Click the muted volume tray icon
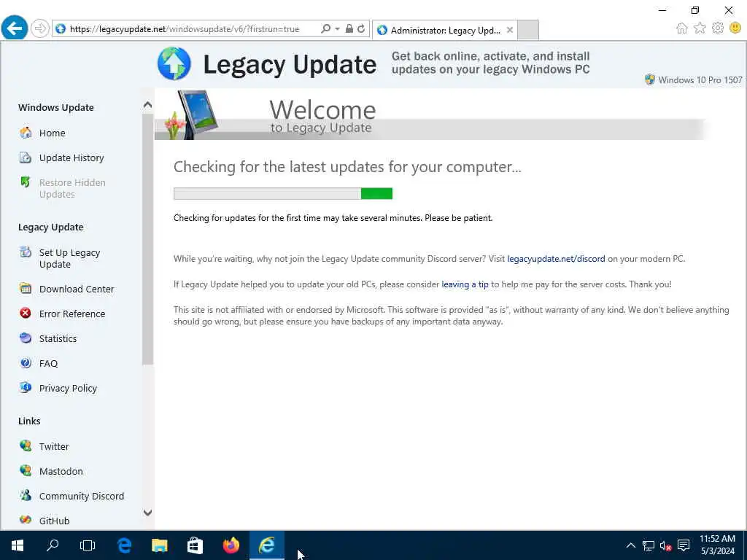This screenshot has width=747, height=560. (665, 545)
